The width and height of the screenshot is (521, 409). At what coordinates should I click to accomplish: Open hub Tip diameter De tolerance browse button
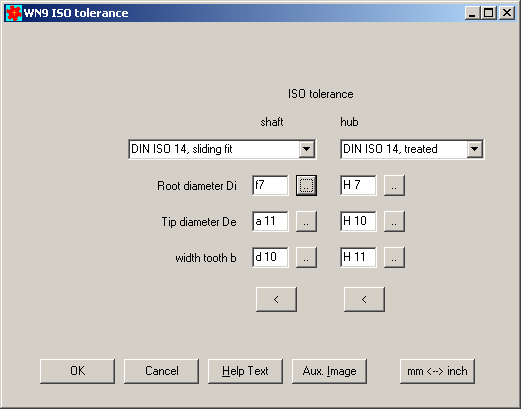[394, 221]
